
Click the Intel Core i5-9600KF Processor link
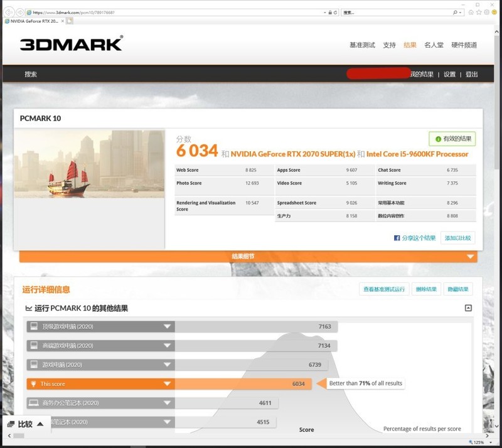click(417, 154)
